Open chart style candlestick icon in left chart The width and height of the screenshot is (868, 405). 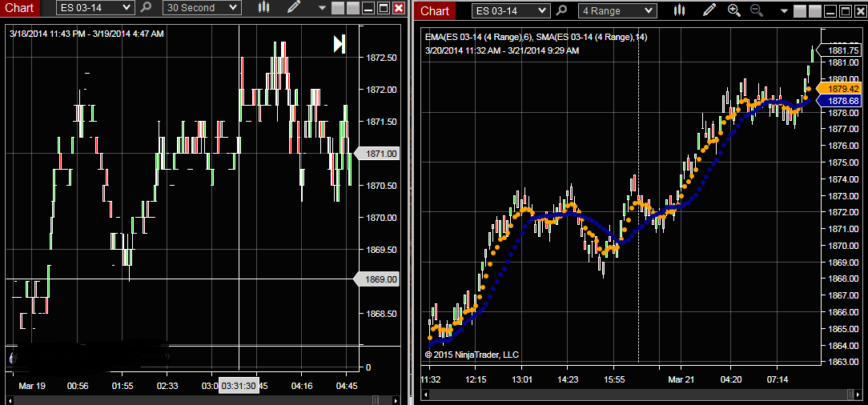[264, 8]
